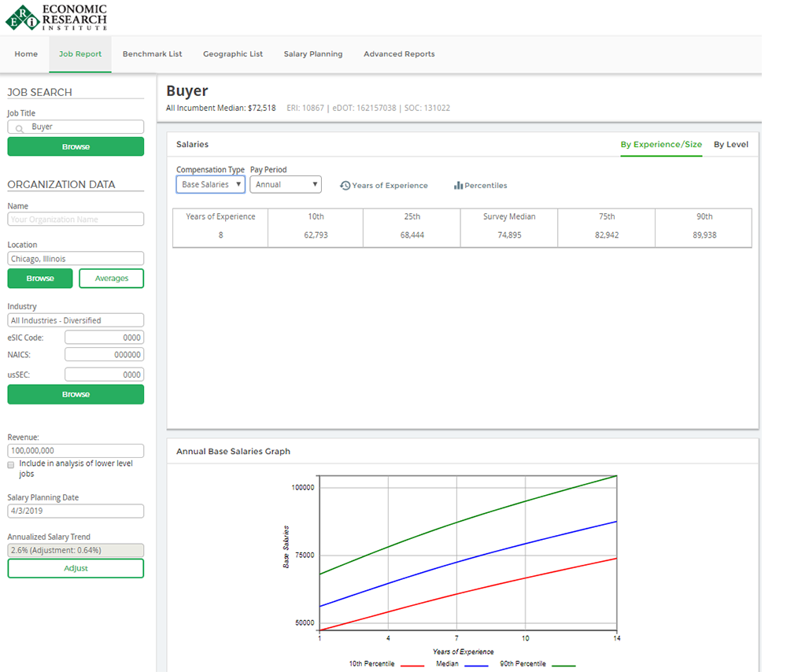Click the NAICS code field
The height and width of the screenshot is (672, 787).
tap(105, 354)
